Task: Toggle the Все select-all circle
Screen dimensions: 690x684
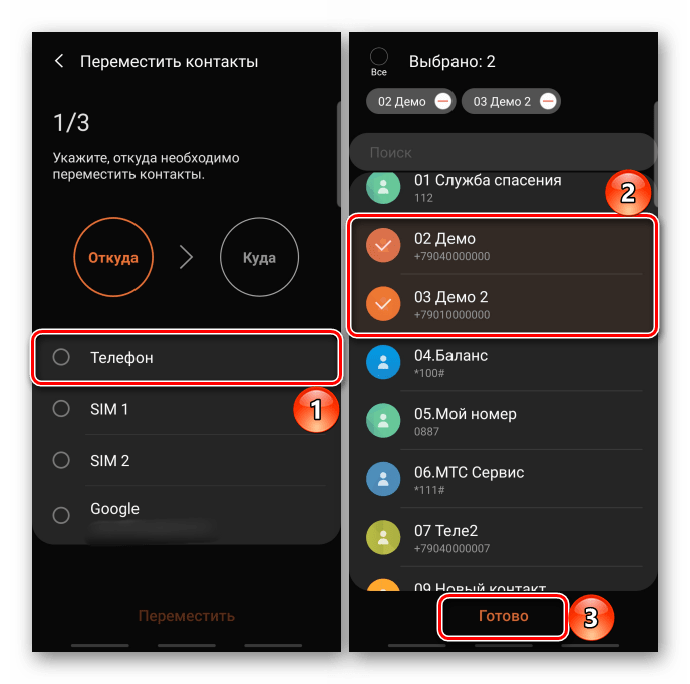Action: click(x=379, y=56)
